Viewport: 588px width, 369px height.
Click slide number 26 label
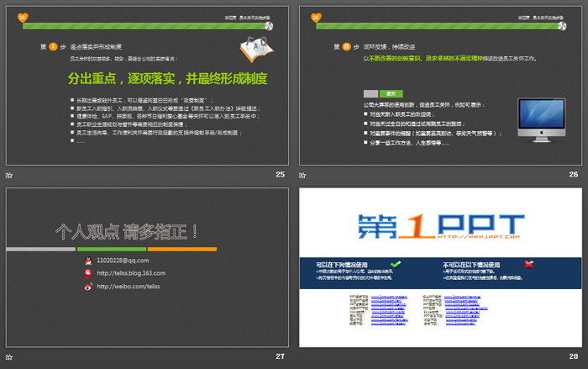(574, 175)
